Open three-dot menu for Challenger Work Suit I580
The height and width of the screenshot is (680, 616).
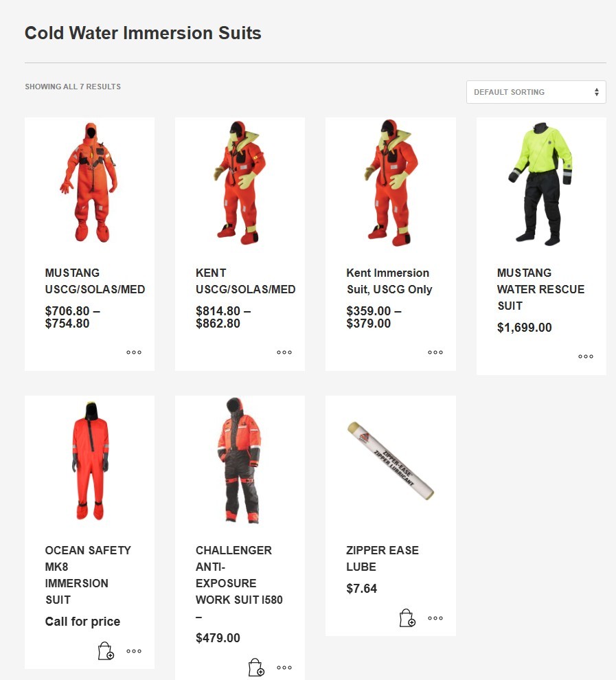click(x=284, y=668)
